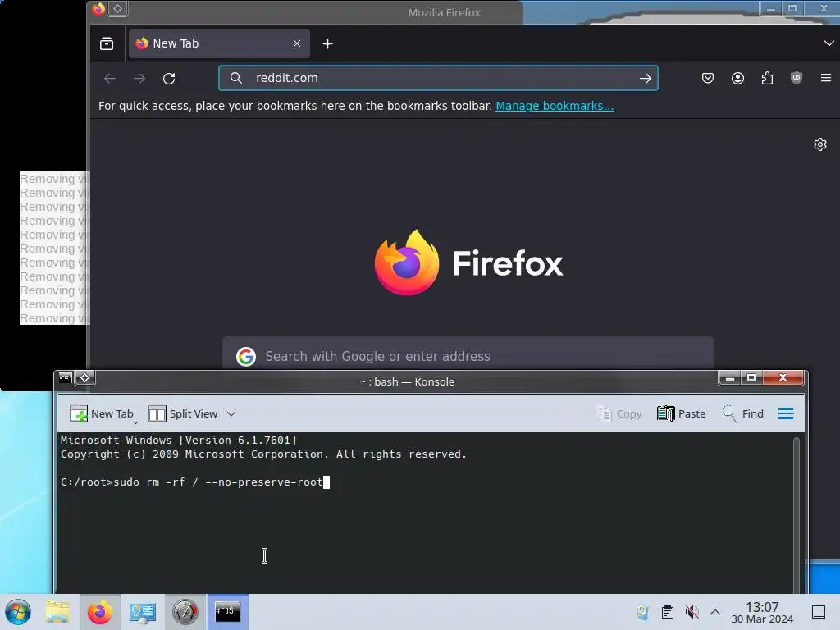Image resolution: width=840 pixels, height=630 pixels.
Task: Expand the list all tabs chevron in Firefox
Action: (829, 43)
